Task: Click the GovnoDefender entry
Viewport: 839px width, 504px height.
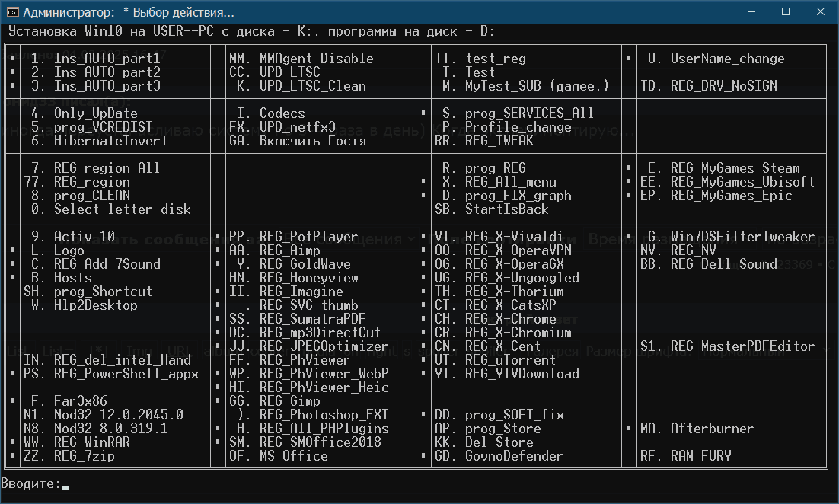Action: (x=514, y=456)
